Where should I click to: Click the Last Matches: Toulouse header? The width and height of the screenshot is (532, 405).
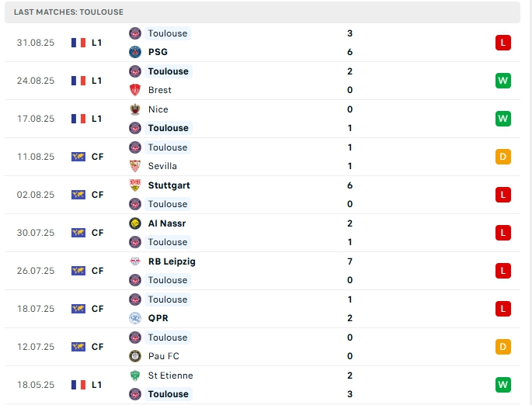(x=68, y=12)
